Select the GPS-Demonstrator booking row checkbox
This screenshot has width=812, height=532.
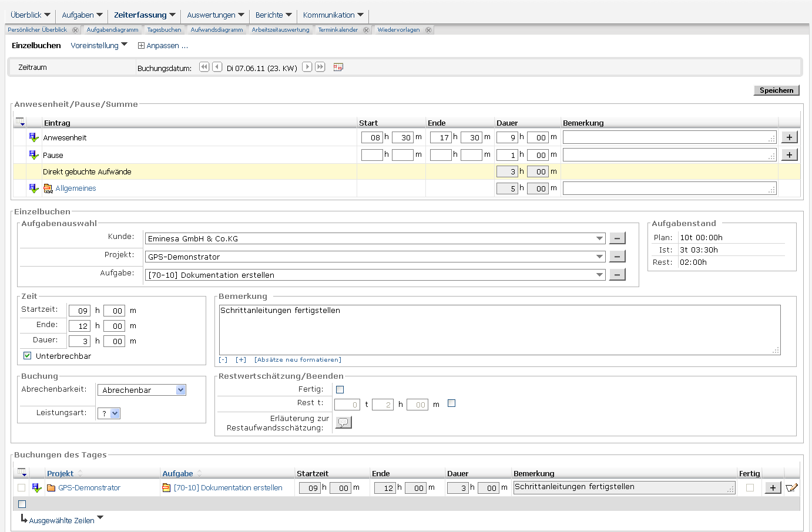point(22,487)
